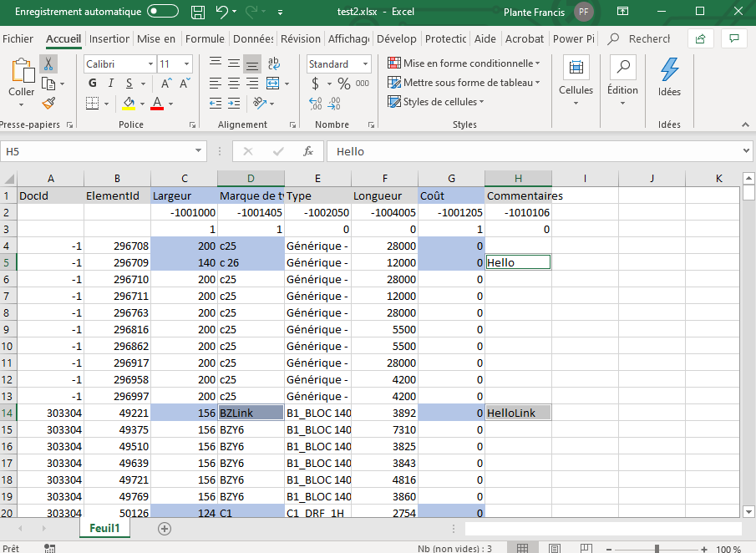
Task: Select the Format Painter brush icon
Action: 48,103
